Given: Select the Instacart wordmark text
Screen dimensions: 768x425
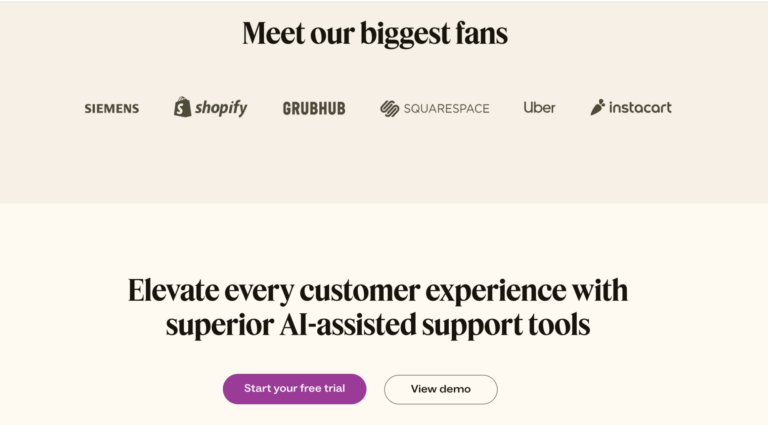Looking at the screenshot, I should 640,107.
